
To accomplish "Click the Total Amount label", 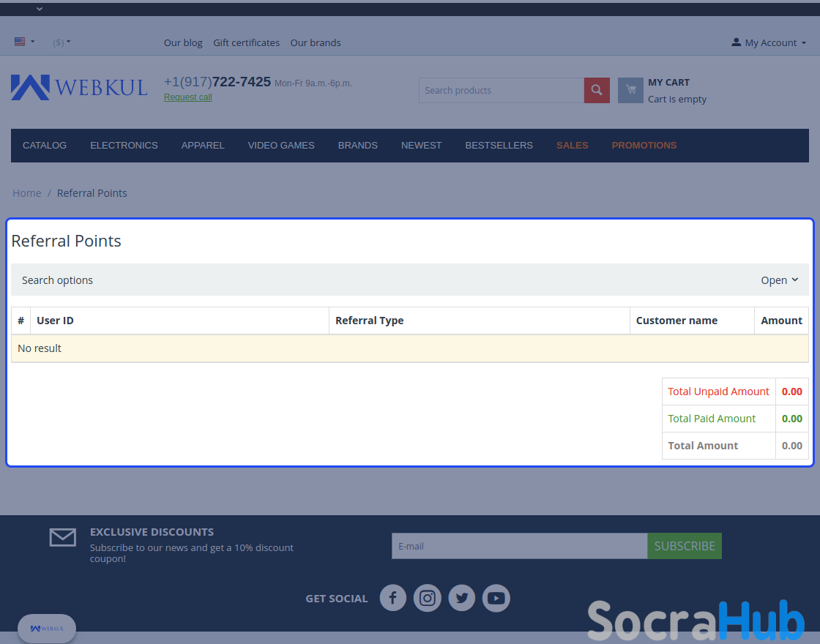I will click(703, 446).
